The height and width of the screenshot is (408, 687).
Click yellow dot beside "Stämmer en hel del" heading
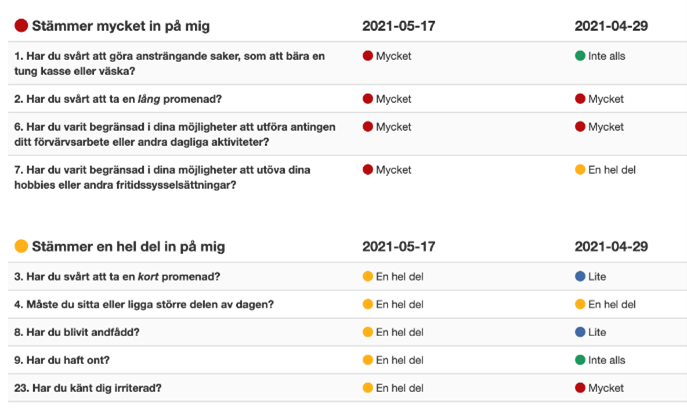coord(21,246)
